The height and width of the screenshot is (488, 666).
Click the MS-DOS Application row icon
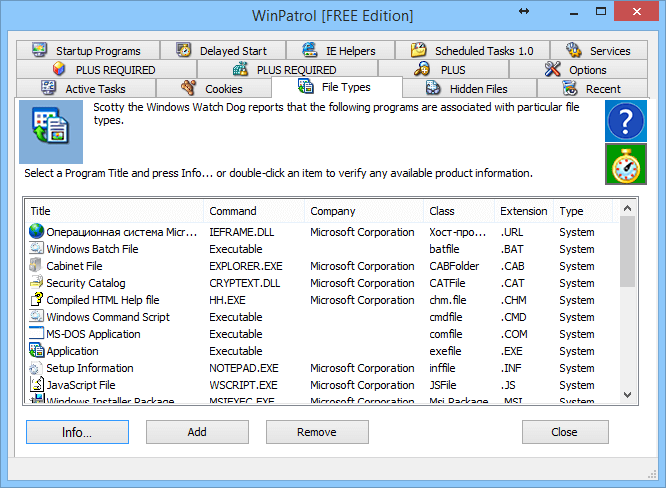point(37,333)
